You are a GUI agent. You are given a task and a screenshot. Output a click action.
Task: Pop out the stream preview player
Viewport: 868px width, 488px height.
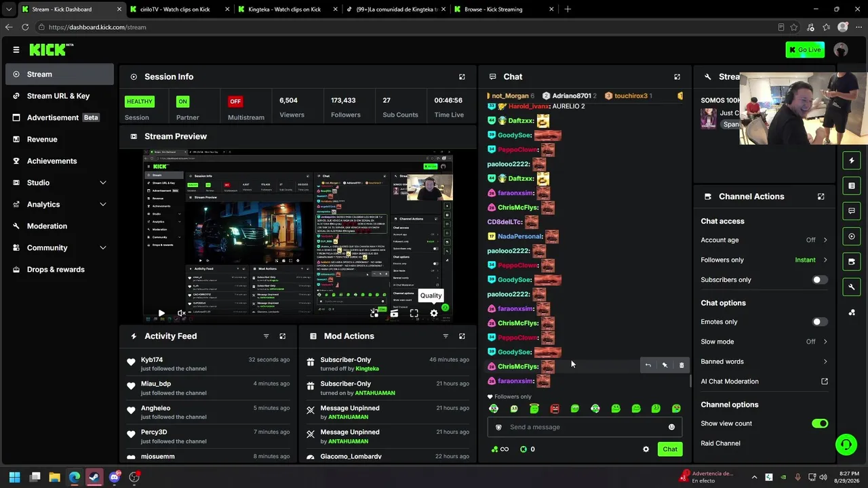[374, 313]
